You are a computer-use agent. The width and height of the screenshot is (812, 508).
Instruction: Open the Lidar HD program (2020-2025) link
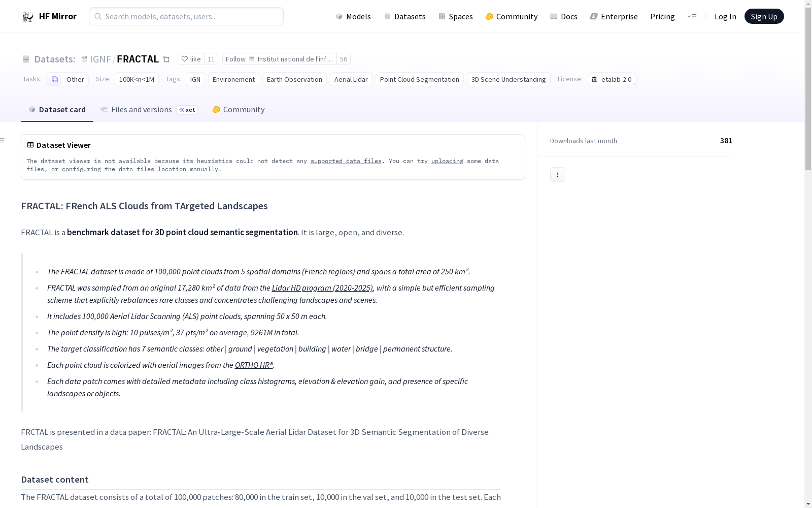click(322, 288)
